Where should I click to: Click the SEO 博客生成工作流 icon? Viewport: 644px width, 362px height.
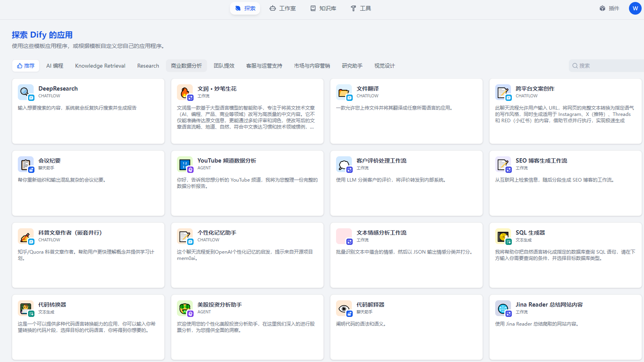503,164
